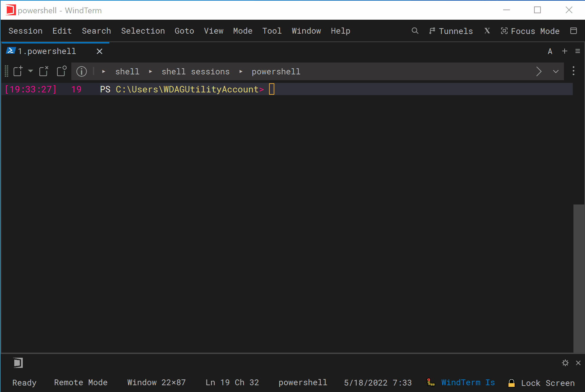This screenshot has height=392, width=585.
Task: Enable Focus Mode
Action: pyautogui.click(x=530, y=31)
